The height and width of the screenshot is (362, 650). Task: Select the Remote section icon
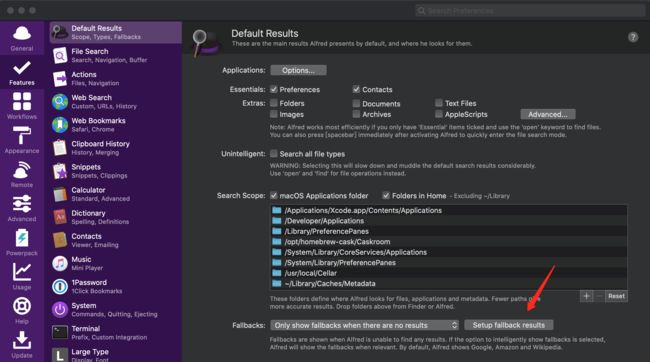pyautogui.click(x=22, y=170)
